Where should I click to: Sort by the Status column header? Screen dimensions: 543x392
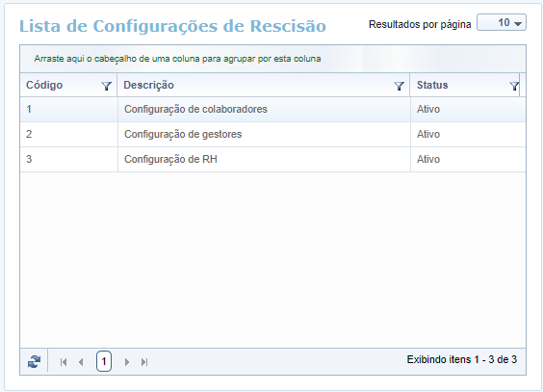[x=432, y=85]
